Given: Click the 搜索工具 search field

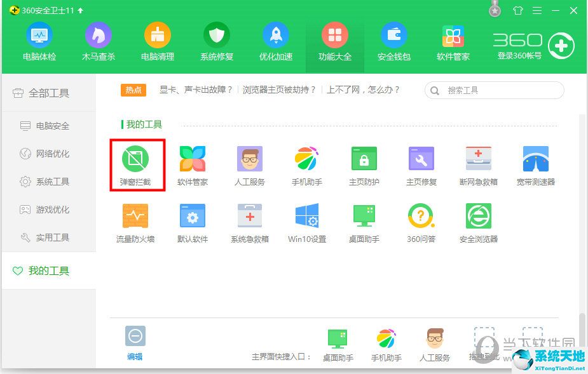Looking at the screenshot, I should point(495,90).
